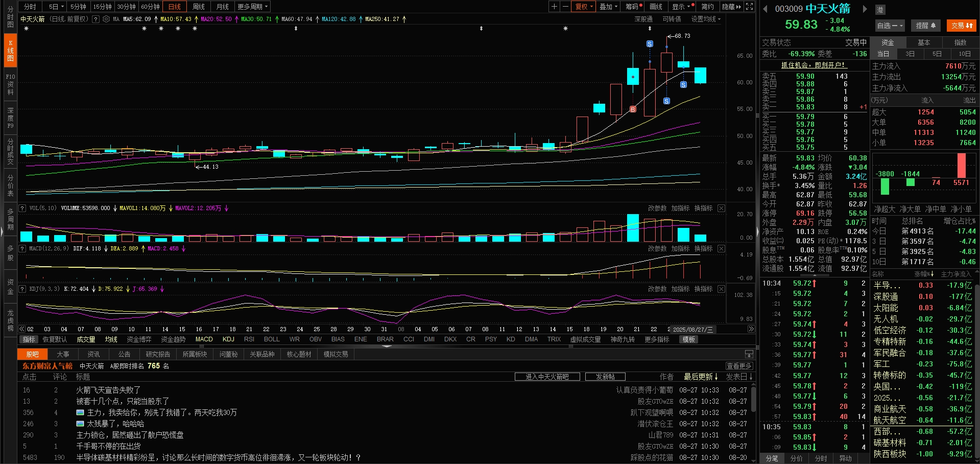
Task: Click 进入中天火箭吧 button
Action: pyautogui.click(x=547, y=377)
